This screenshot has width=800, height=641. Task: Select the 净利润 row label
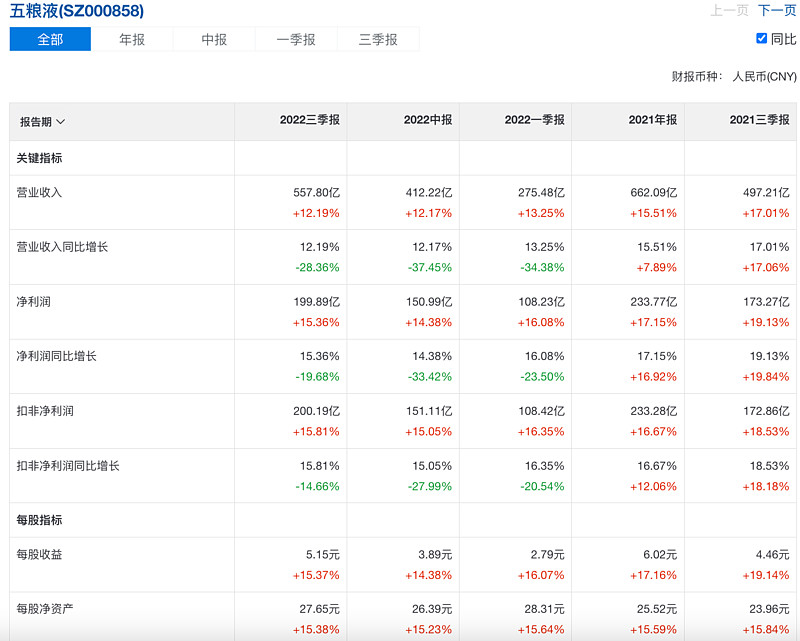tap(34, 301)
